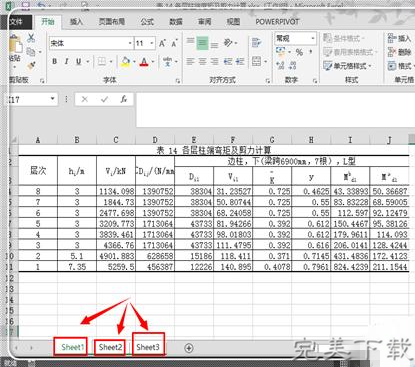Toggle Underline formatting
Viewport: 415px width, 367px height.
[79, 61]
